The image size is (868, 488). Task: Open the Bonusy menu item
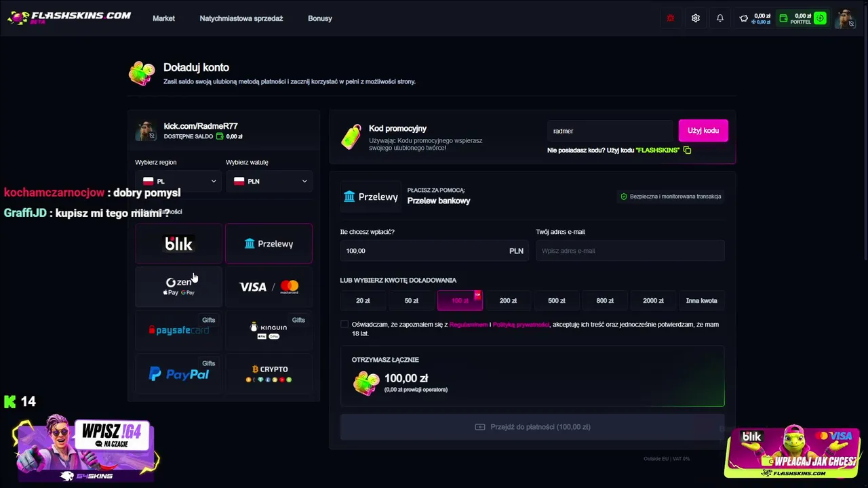pos(320,18)
